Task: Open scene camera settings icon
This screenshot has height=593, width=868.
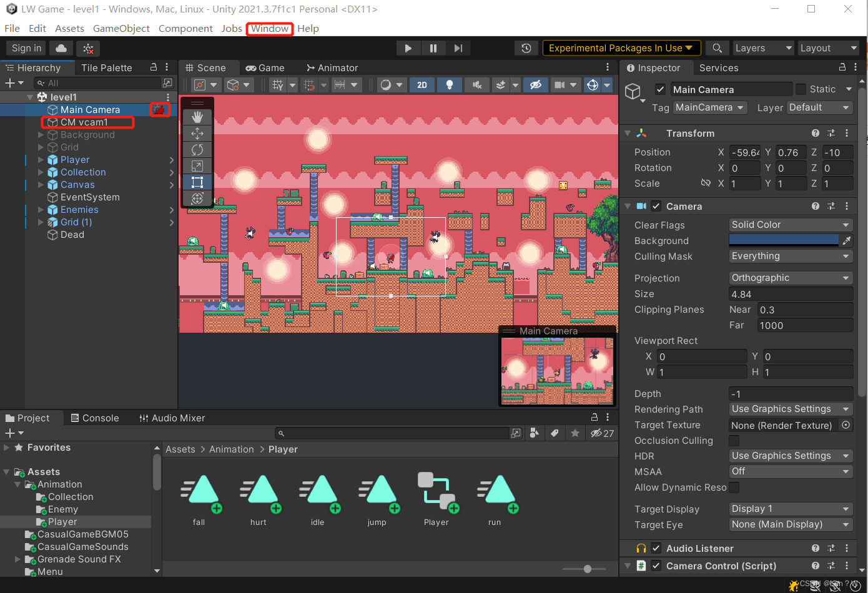Action: point(560,85)
